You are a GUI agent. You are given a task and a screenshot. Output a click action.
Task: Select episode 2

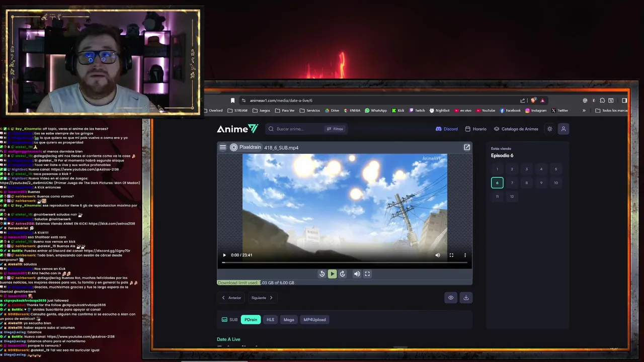[512, 169]
